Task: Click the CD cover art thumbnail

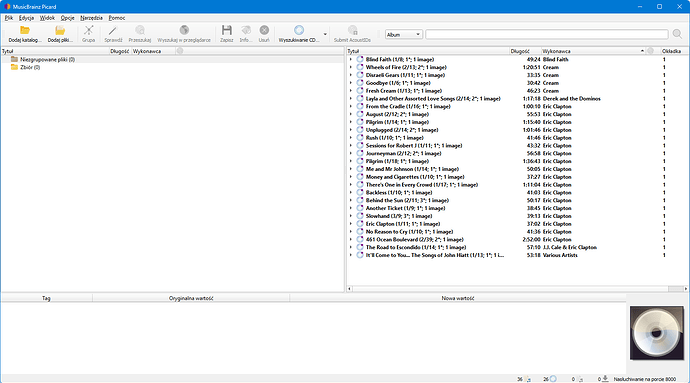Action: pyautogui.click(x=657, y=333)
